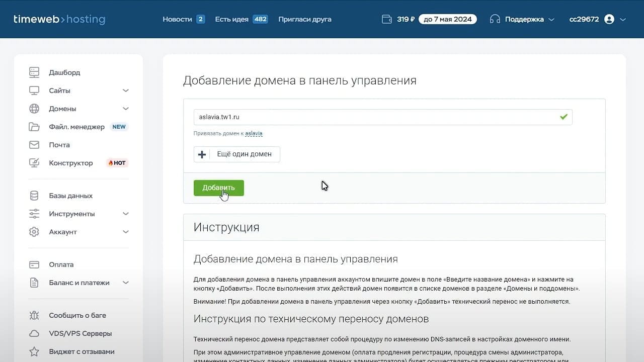Screen dimensions: 644x362
Task: Click the domain name input field
Action: [383, 117]
